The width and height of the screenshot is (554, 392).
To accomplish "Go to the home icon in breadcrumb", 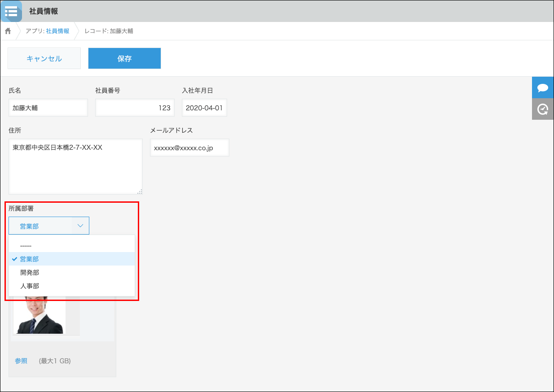I will point(8,31).
